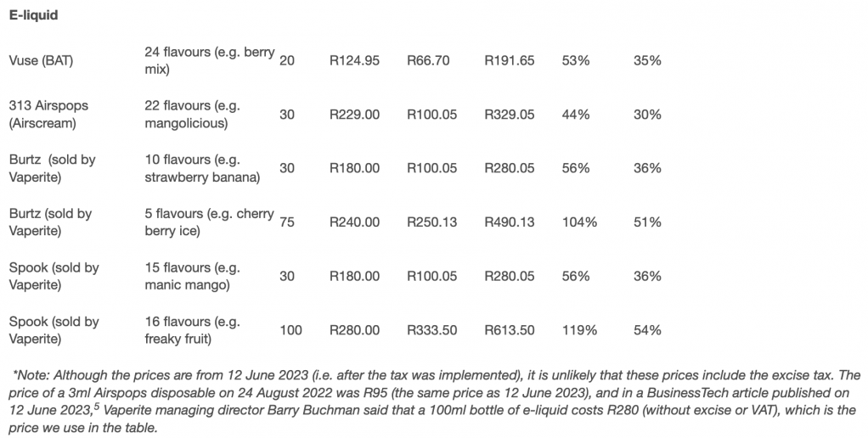Screen dimensions: 868x438
Task: Click the R191.65 total for Vuse
Action: (x=510, y=60)
